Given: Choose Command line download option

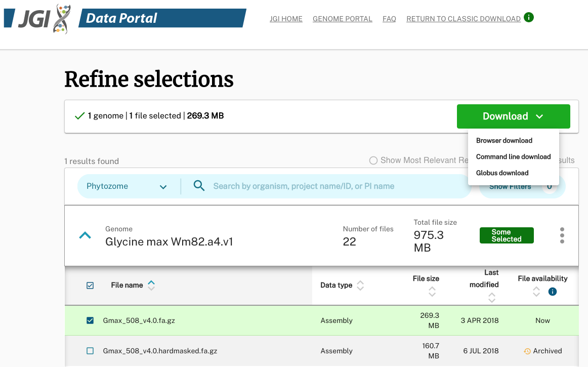Looking at the screenshot, I should 514,156.
